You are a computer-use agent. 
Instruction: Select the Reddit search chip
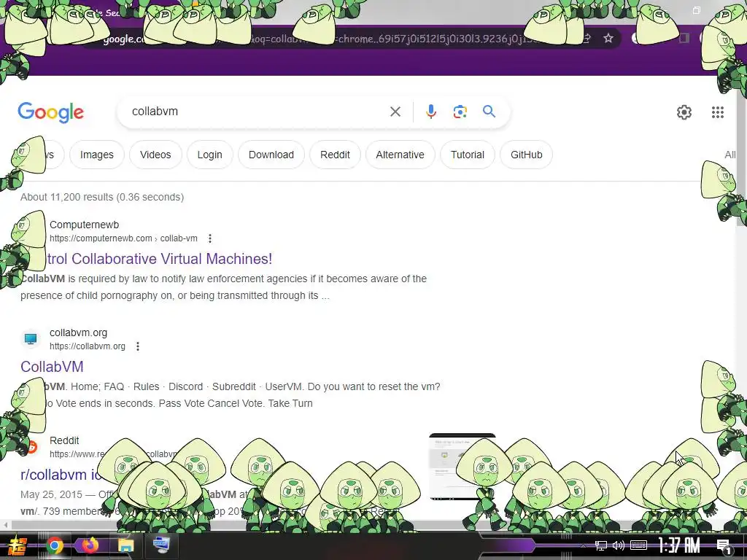[x=335, y=155]
